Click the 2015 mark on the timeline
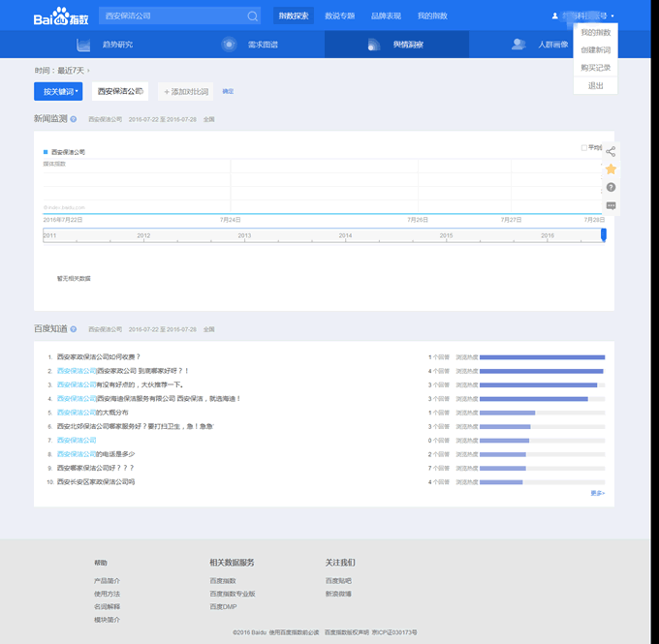 447,235
